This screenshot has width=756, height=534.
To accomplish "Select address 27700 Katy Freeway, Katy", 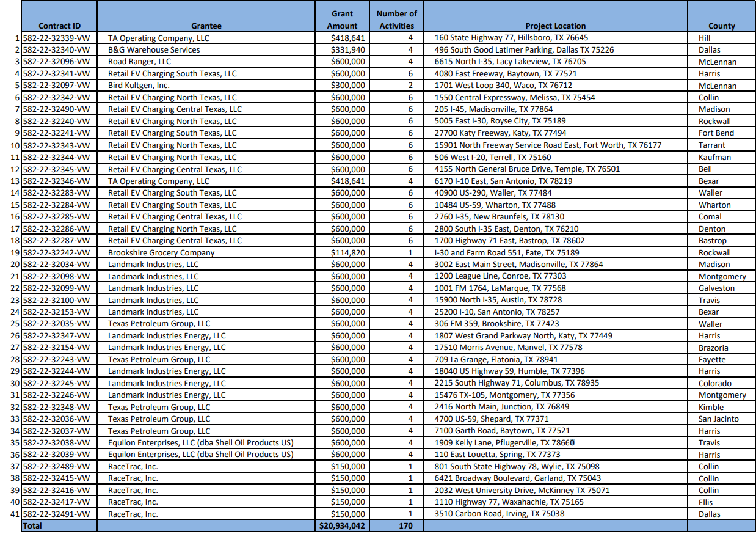I will 500,133.
